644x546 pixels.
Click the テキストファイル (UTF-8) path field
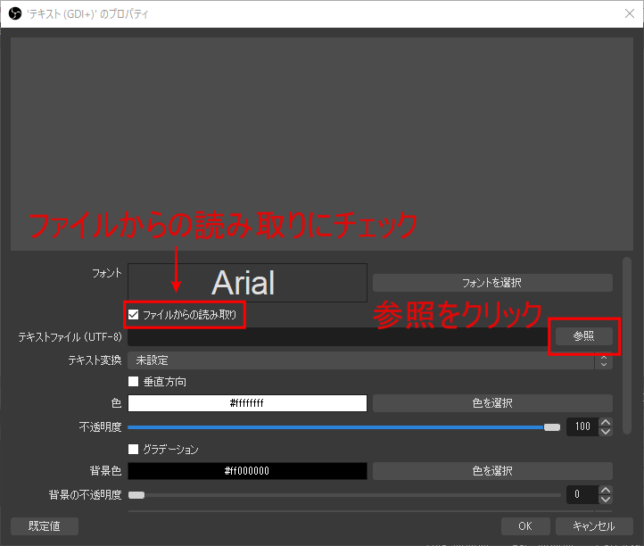tap(340, 337)
